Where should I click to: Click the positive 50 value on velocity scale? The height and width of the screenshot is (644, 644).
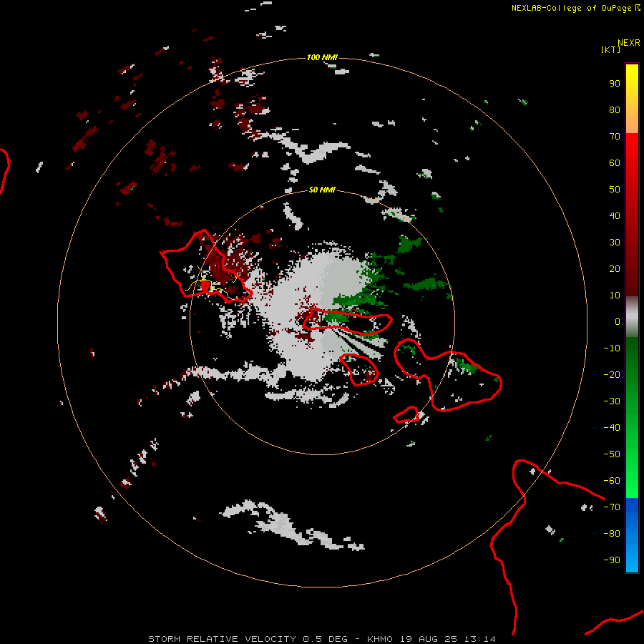pyautogui.click(x=615, y=190)
